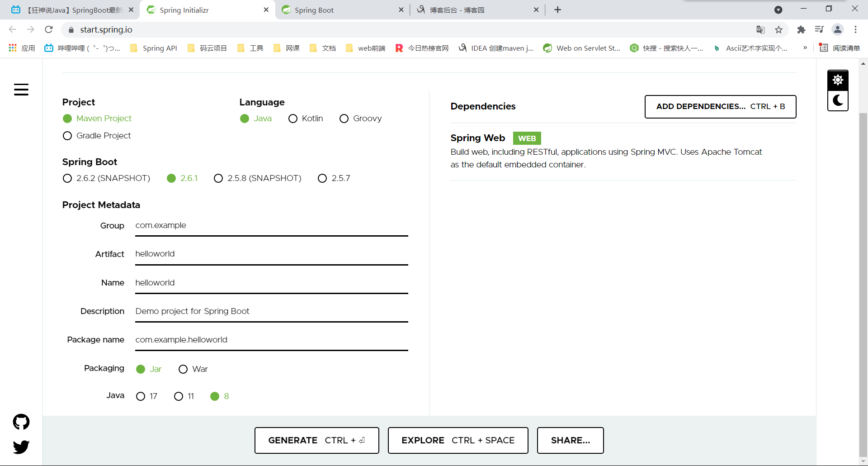
Task: Click the Generate button
Action: (x=317, y=440)
